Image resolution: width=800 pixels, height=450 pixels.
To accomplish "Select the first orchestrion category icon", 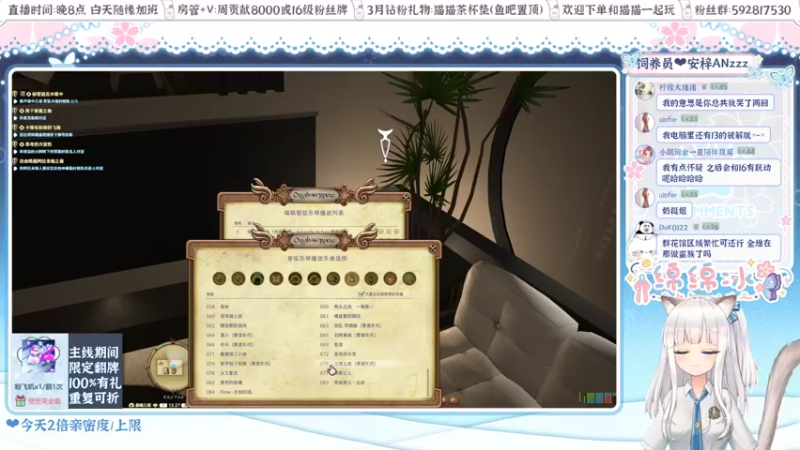I will pos(219,279).
